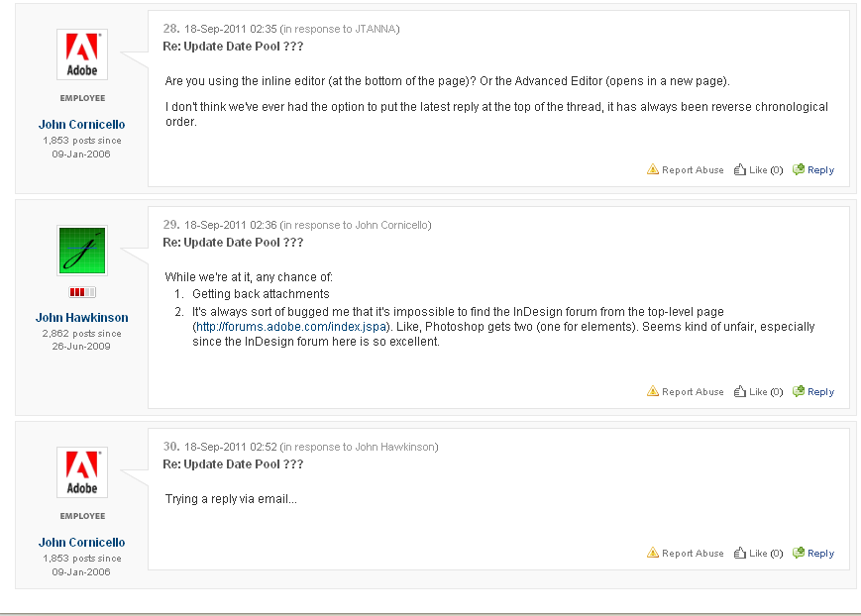Image resolution: width=861 pixels, height=616 pixels.
Task: Click the Reply text link on post 30
Action: point(820,554)
